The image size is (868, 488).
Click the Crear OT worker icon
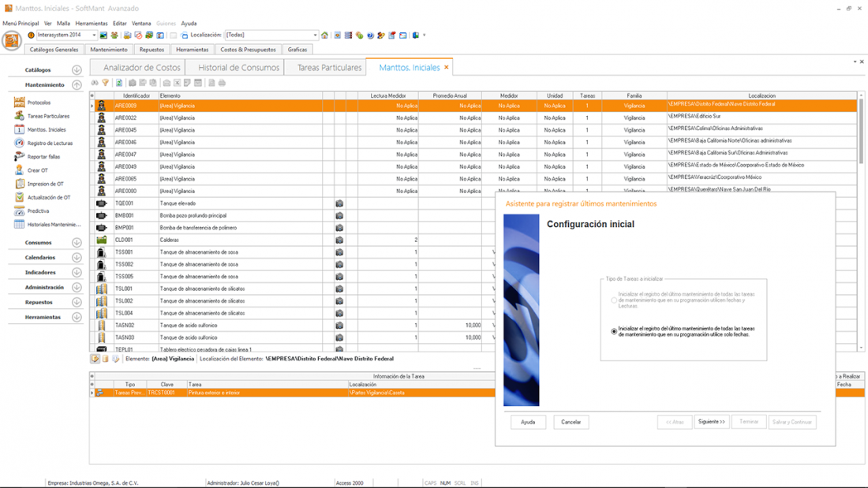coord(20,170)
